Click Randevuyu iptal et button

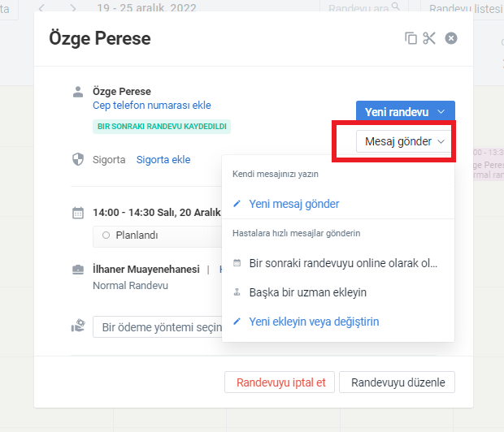(280, 382)
